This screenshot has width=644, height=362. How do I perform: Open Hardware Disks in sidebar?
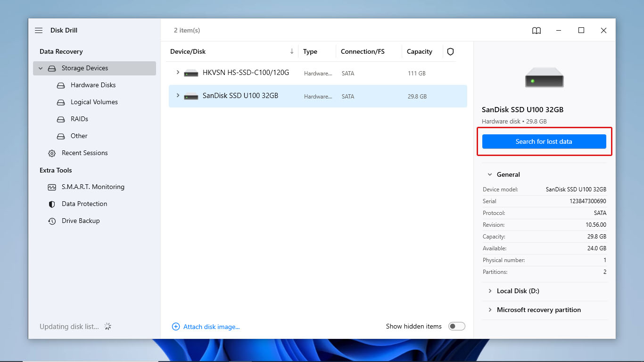tap(93, 85)
